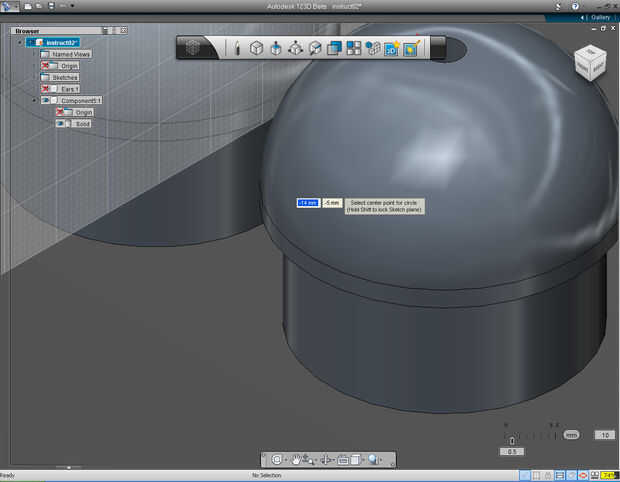Choose the blue press-pull cube tool
The height and width of the screenshot is (482, 620).
(x=276, y=48)
